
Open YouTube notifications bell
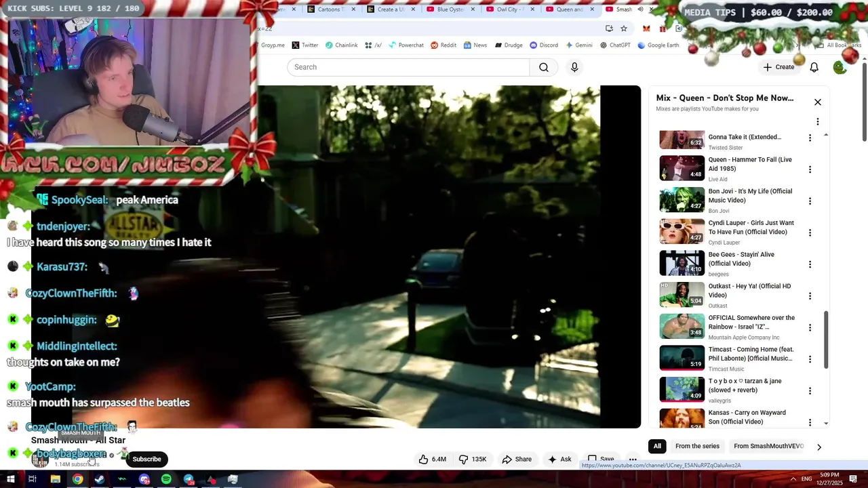[x=814, y=67]
